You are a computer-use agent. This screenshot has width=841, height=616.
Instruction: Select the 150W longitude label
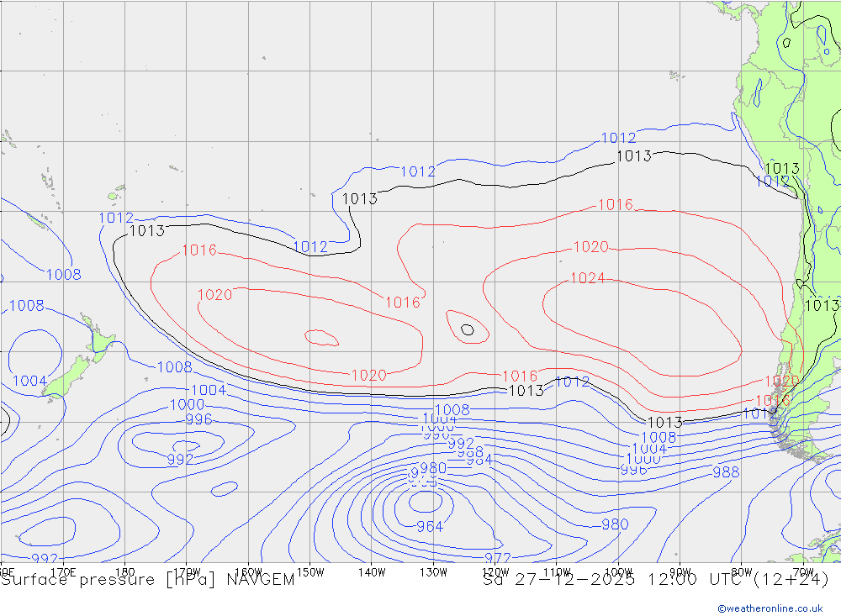pos(310,572)
